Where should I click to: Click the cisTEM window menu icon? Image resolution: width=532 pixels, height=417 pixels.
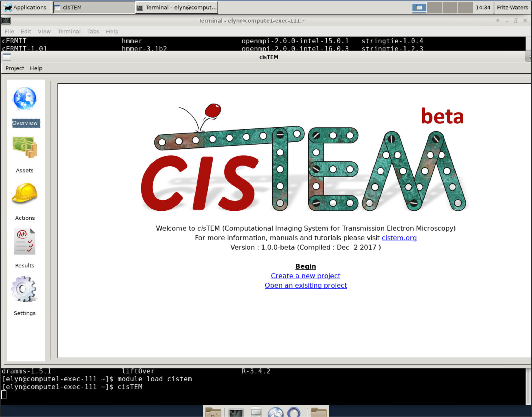point(7,57)
